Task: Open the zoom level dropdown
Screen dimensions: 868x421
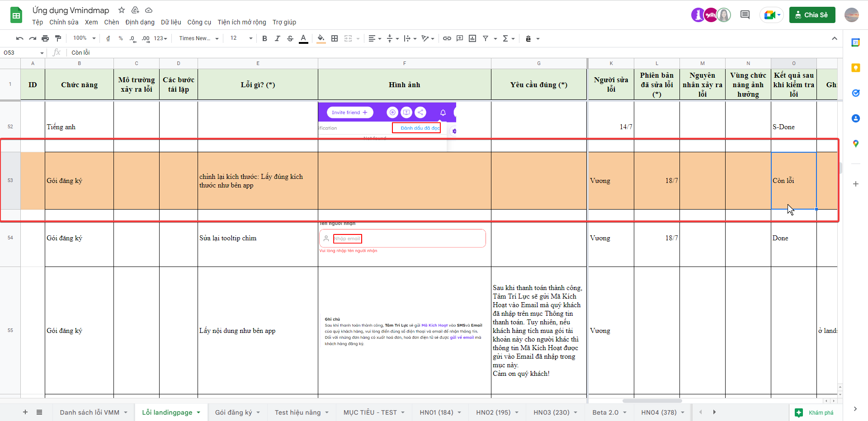Action: pyautogui.click(x=85, y=38)
